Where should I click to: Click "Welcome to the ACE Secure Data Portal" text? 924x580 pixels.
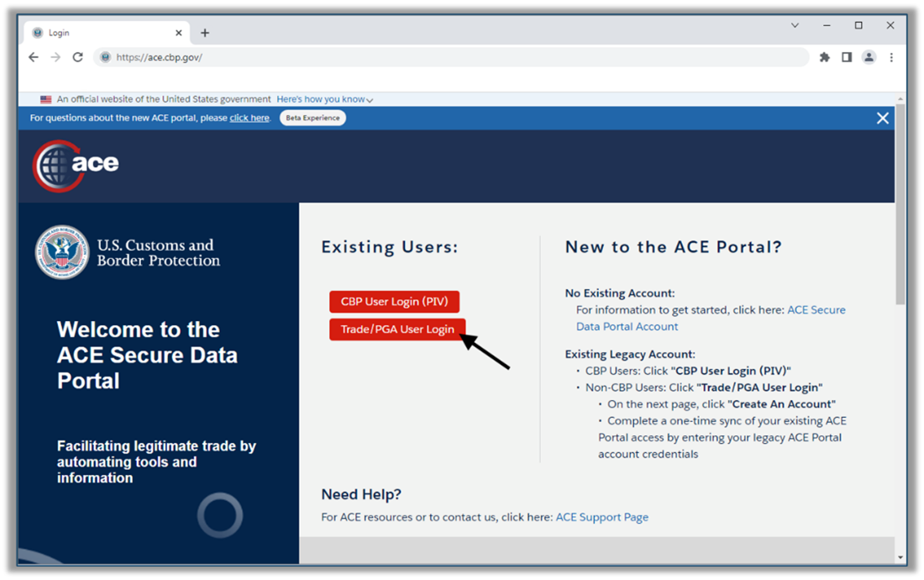(147, 355)
